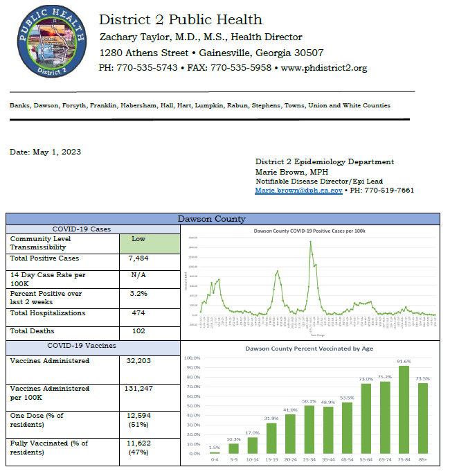450x476 pixels.
Task: Click 'Vaccines Administered per 100K' label
Action: coord(49,393)
